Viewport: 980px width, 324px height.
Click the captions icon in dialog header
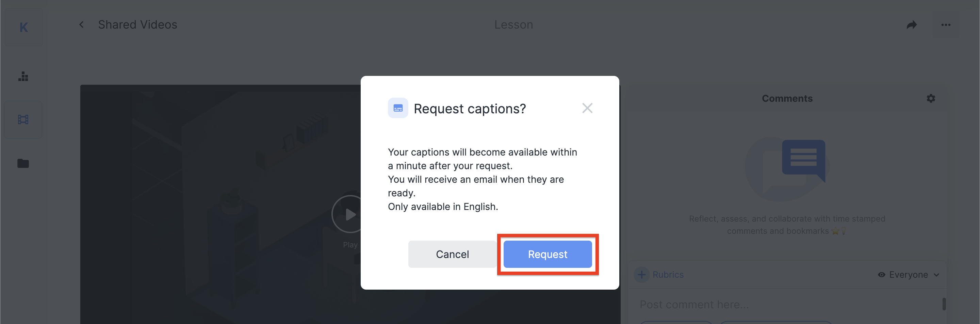(398, 108)
